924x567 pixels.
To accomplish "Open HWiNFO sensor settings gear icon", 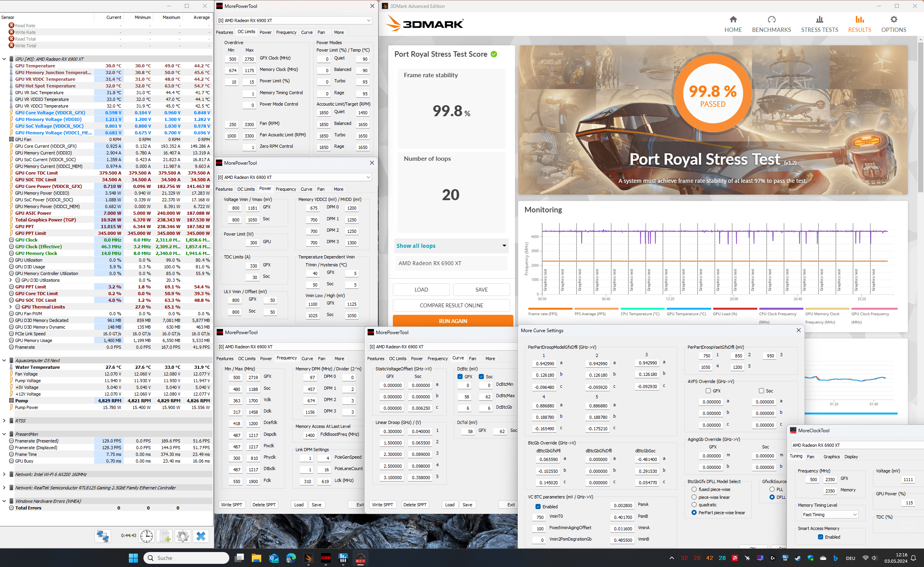I will [x=183, y=536].
